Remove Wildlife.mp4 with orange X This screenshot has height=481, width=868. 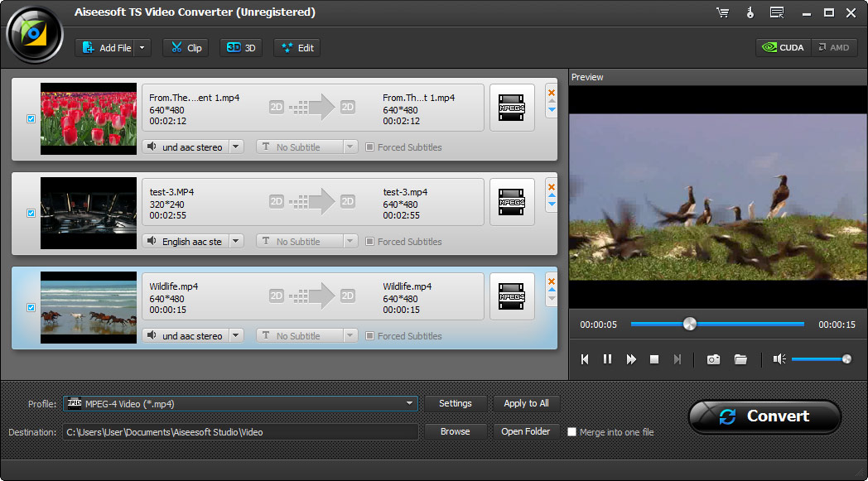pyautogui.click(x=552, y=281)
